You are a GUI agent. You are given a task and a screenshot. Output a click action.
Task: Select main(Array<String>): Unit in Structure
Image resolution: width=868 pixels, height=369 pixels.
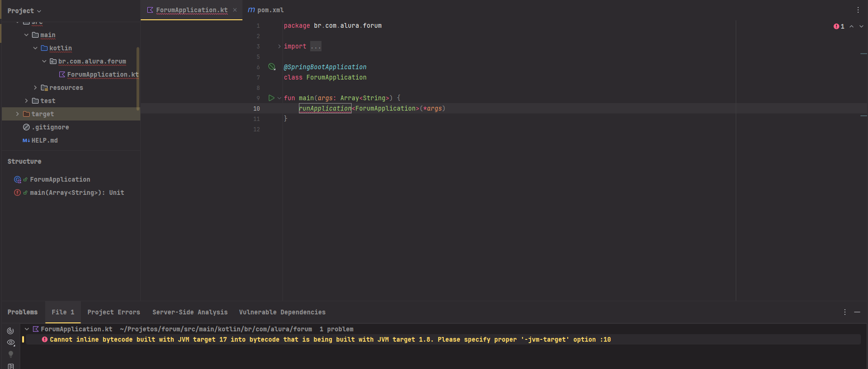pos(77,193)
